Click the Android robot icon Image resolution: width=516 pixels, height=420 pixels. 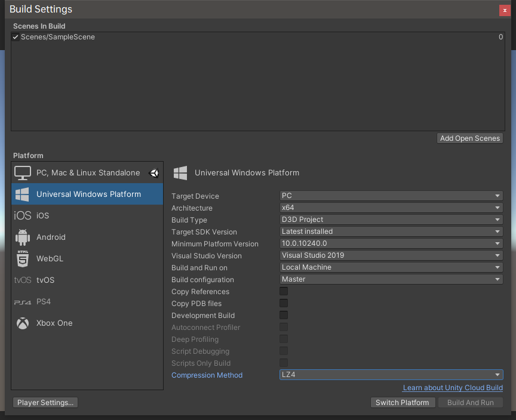(22, 237)
